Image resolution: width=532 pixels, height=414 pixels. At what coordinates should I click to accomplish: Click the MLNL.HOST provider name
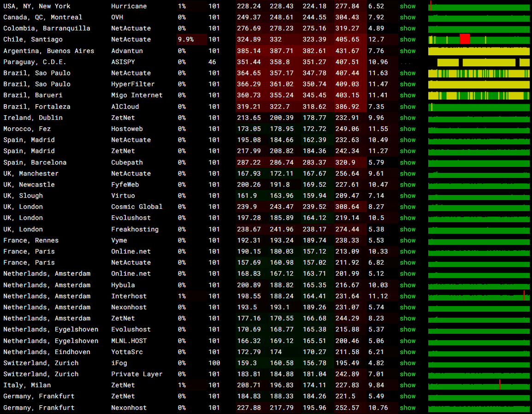point(129,341)
